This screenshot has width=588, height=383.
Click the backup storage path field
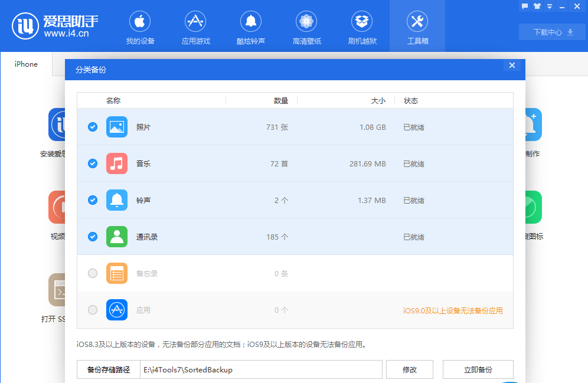261,370
